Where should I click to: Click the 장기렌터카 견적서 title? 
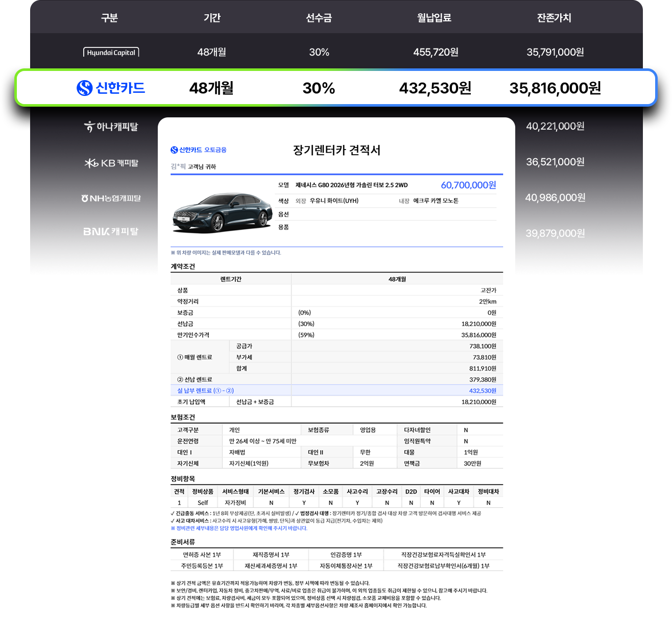click(x=337, y=150)
